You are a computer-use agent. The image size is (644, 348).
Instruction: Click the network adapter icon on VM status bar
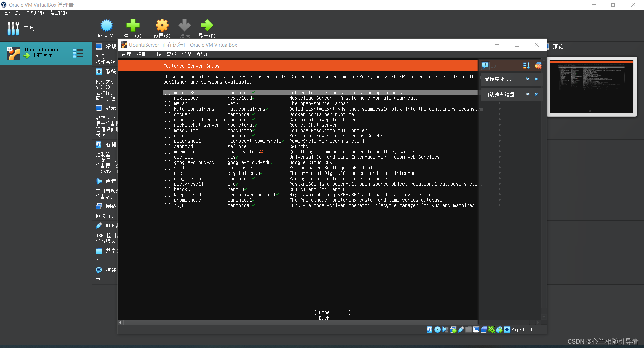click(x=453, y=330)
